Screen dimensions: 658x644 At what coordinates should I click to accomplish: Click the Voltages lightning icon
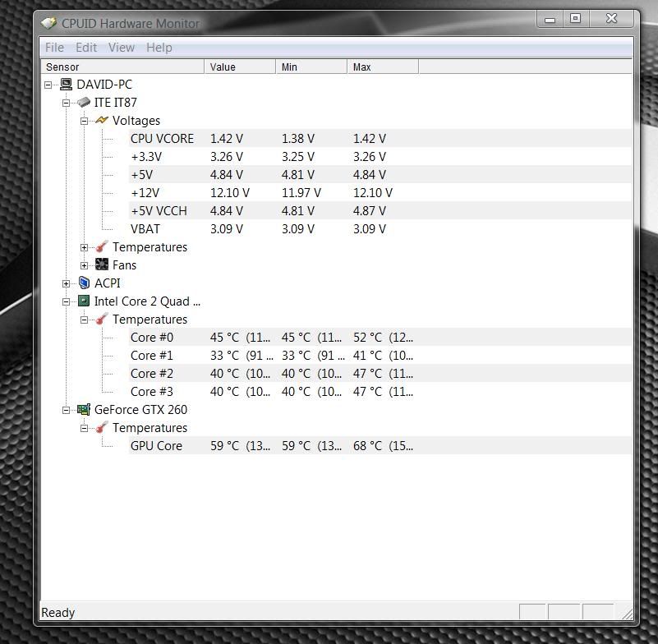(102, 121)
